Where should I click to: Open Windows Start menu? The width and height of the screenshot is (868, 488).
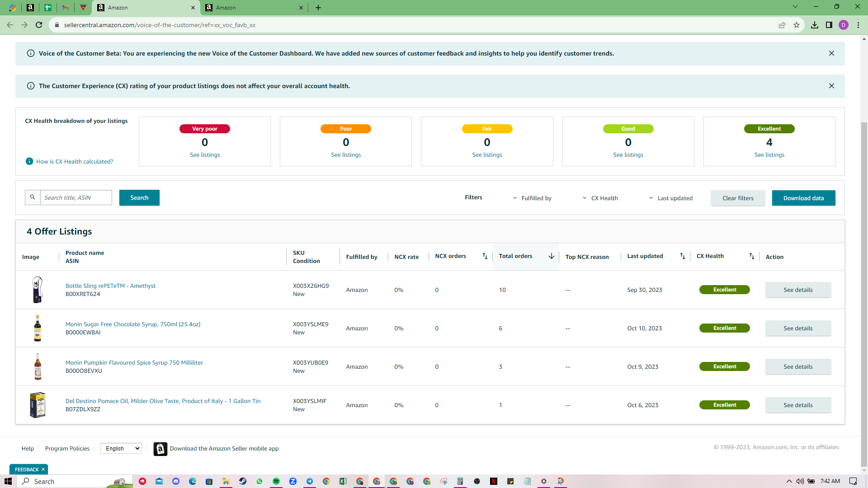point(8,481)
